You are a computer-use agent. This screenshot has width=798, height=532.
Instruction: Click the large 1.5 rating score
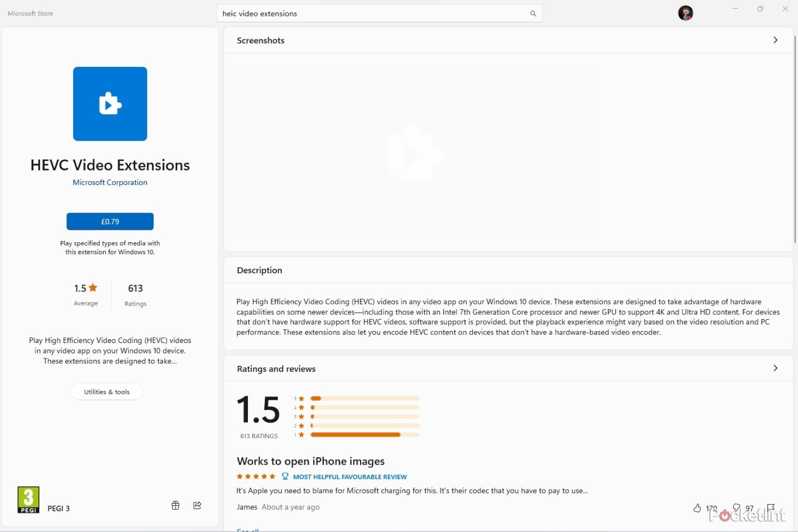[258, 410]
